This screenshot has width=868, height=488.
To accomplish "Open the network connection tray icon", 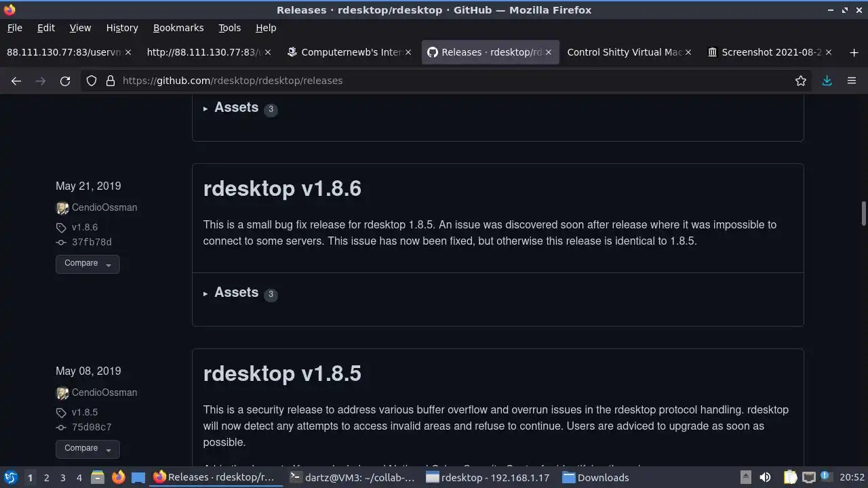I will point(808,477).
